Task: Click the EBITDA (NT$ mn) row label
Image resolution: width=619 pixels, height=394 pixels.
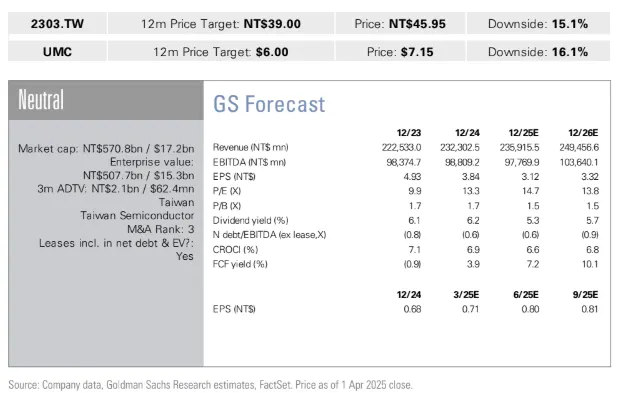Action: click(249, 162)
